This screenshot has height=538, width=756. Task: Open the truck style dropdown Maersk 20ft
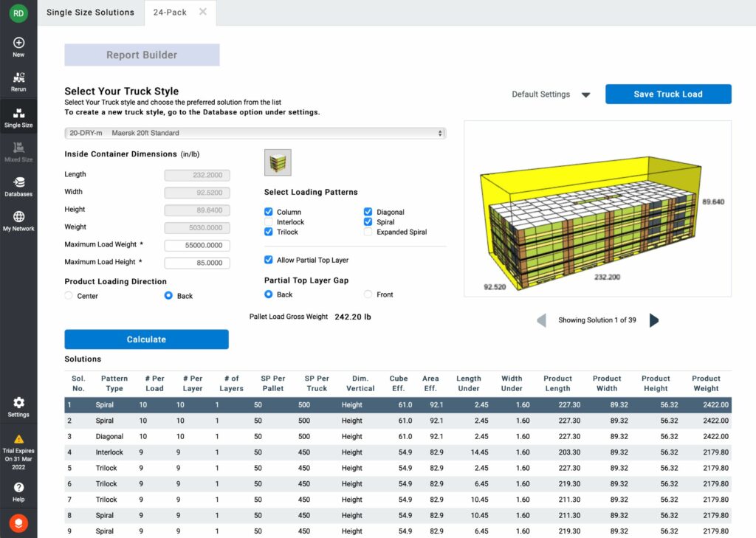click(x=255, y=134)
